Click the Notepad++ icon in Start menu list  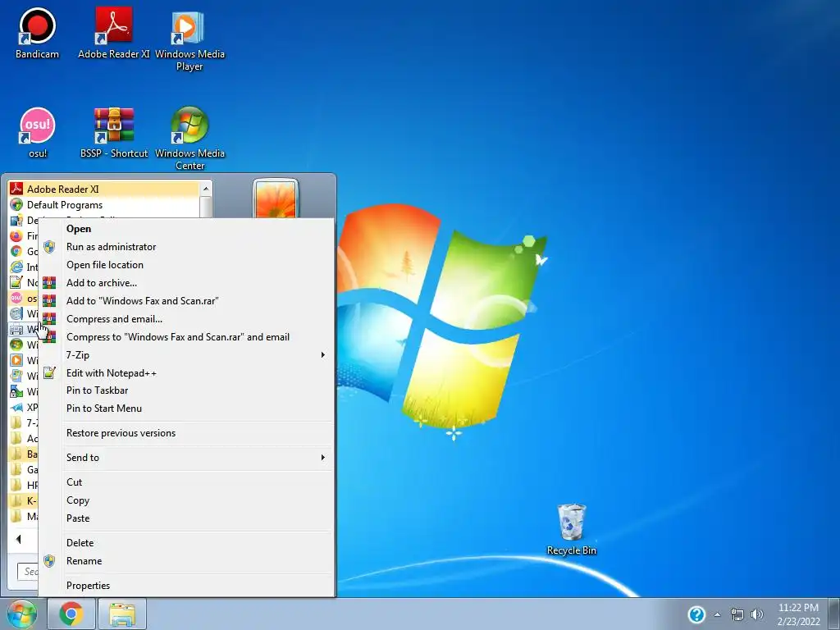(16, 282)
